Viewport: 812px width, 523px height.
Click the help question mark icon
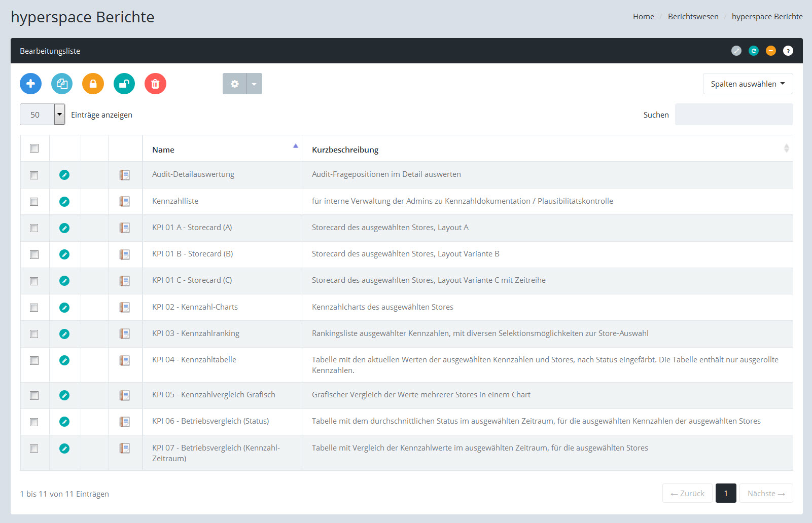(788, 51)
